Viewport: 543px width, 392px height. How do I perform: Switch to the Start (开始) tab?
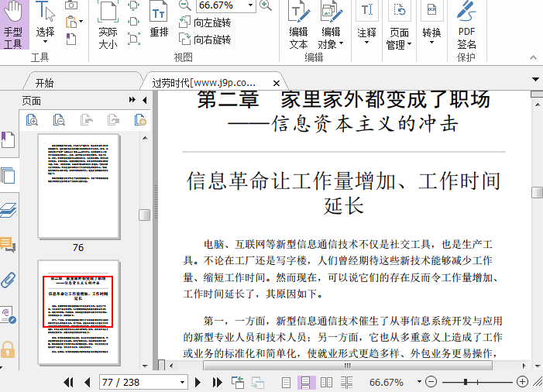[x=44, y=83]
